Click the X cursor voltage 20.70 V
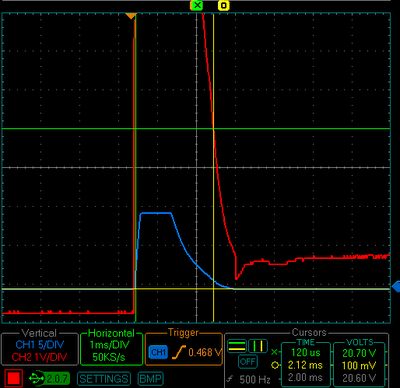 pos(359,353)
